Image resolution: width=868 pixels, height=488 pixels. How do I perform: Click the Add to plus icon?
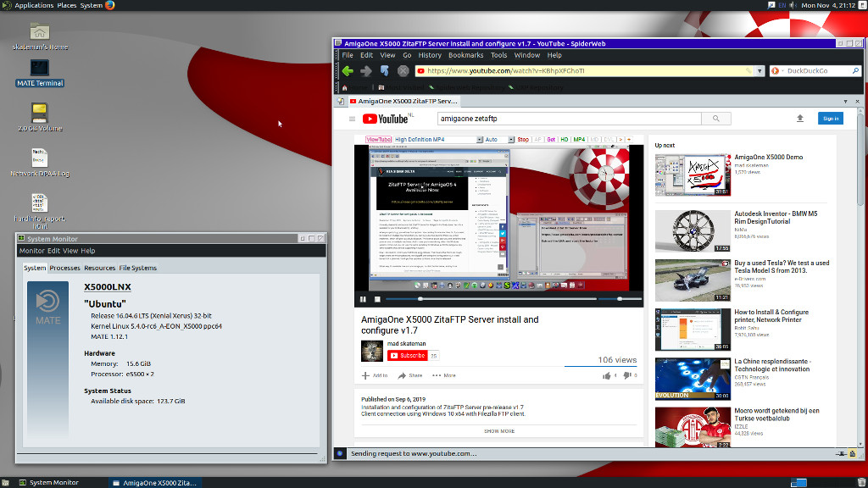(x=365, y=375)
